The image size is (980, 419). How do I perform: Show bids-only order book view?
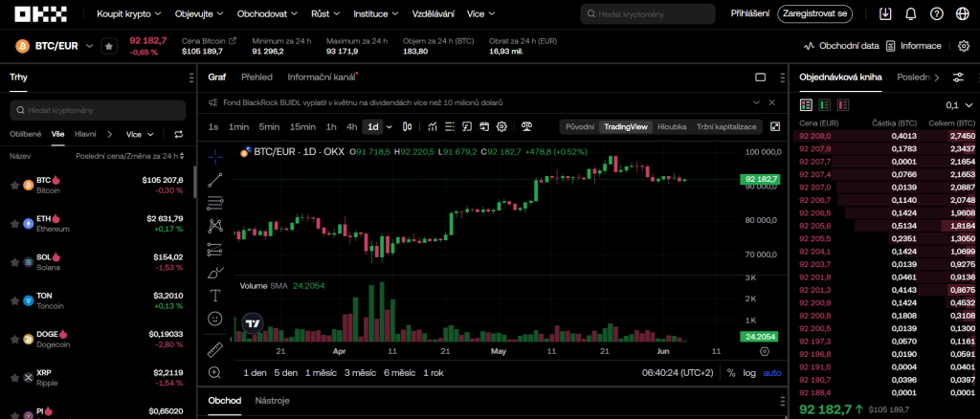tap(825, 105)
